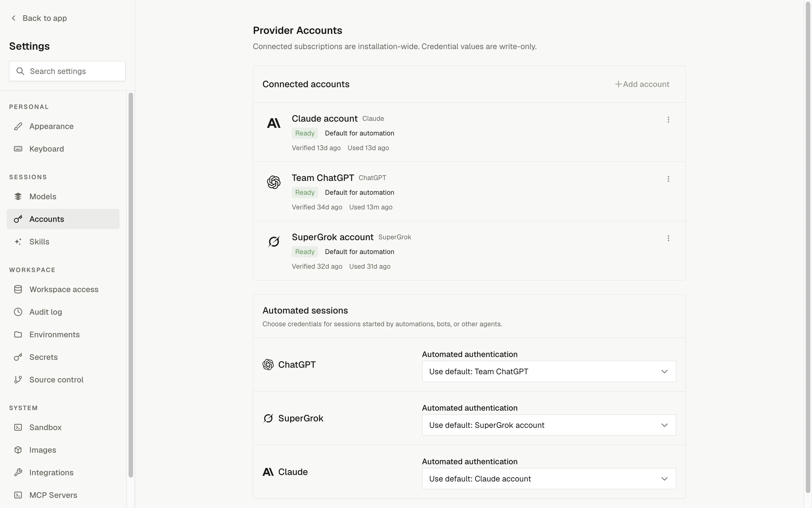The width and height of the screenshot is (812, 508).
Task: Click the Secrets key icon
Action: tap(18, 357)
